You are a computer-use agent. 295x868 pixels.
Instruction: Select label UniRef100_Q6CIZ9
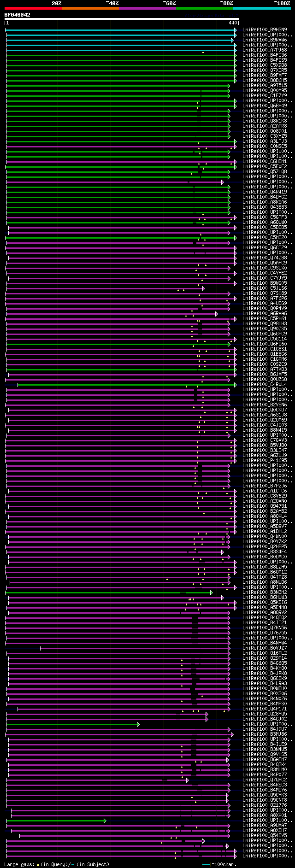pos(265,248)
